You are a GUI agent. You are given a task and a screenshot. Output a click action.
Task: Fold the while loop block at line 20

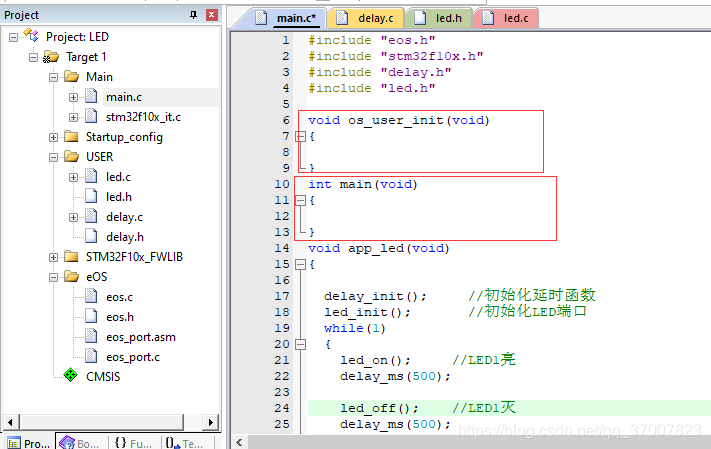point(300,344)
